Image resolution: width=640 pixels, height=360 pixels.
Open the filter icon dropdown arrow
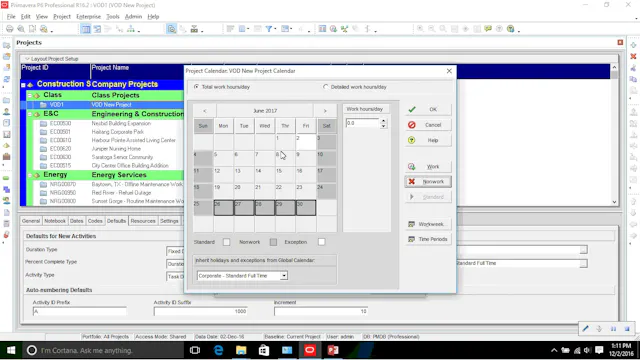tap(276, 29)
